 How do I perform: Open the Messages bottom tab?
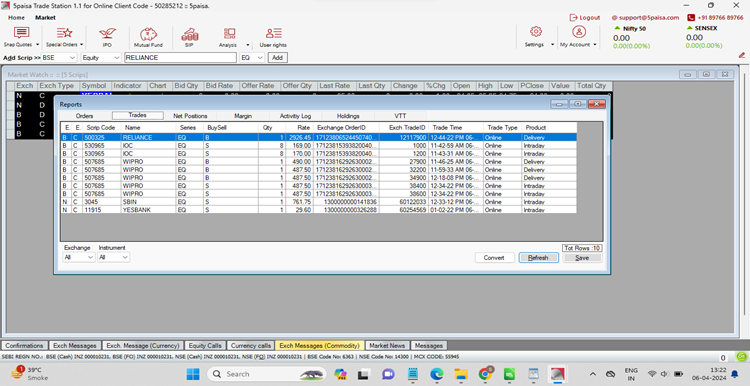429,345
